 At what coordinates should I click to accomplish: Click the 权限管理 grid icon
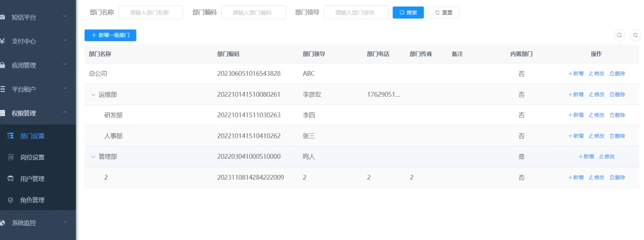pyautogui.click(x=2, y=113)
